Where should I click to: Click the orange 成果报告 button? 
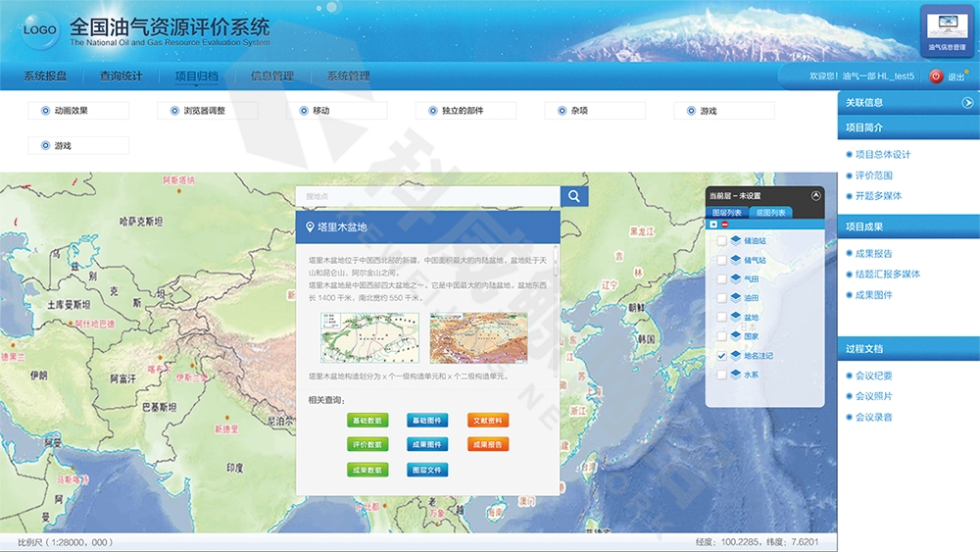[x=487, y=444]
